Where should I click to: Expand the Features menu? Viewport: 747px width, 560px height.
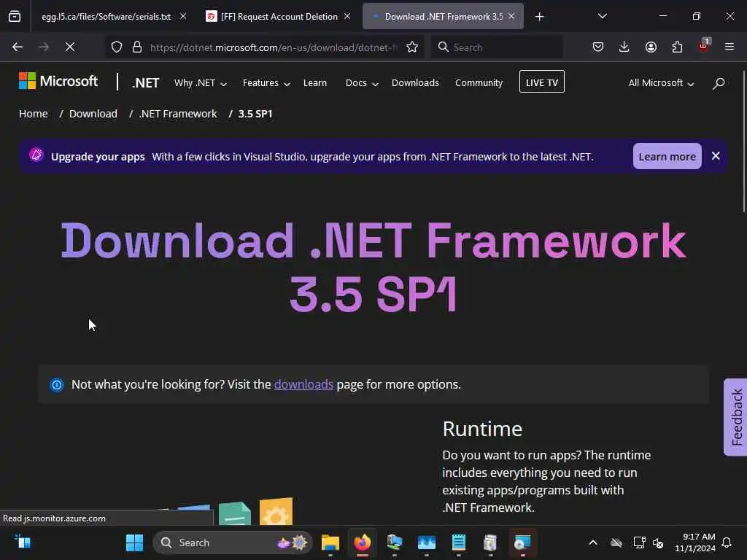click(x=266, y=83)
